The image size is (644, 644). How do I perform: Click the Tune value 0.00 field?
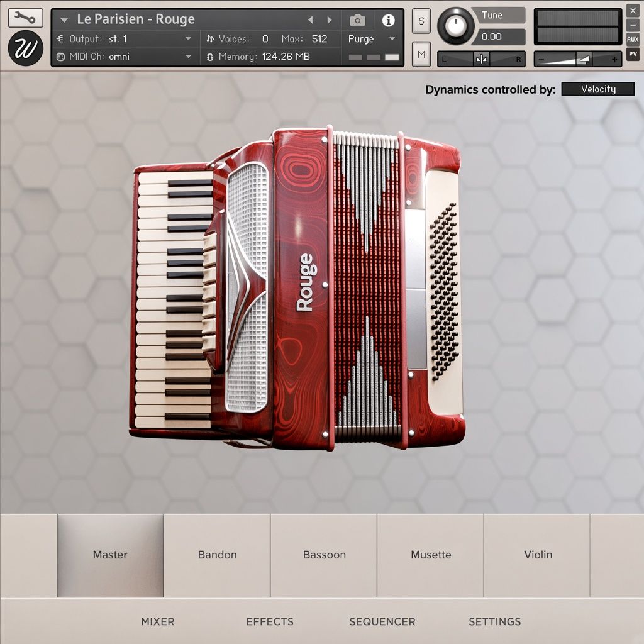[x=498, y=37]
